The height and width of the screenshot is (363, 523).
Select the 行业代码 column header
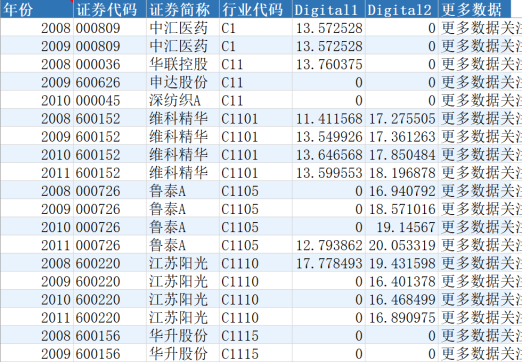click(256, 9)
